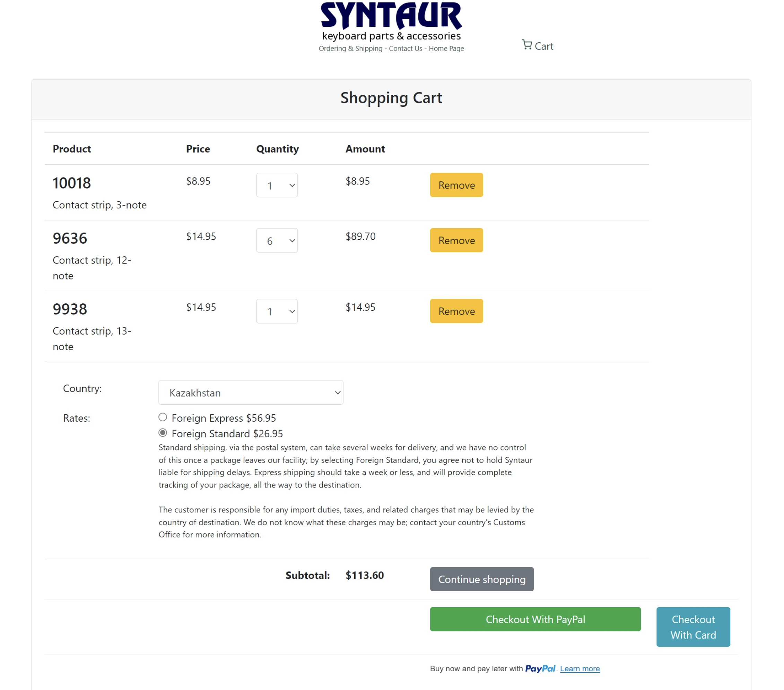
Task: Click the Cart text link
Action: point(543,46)
